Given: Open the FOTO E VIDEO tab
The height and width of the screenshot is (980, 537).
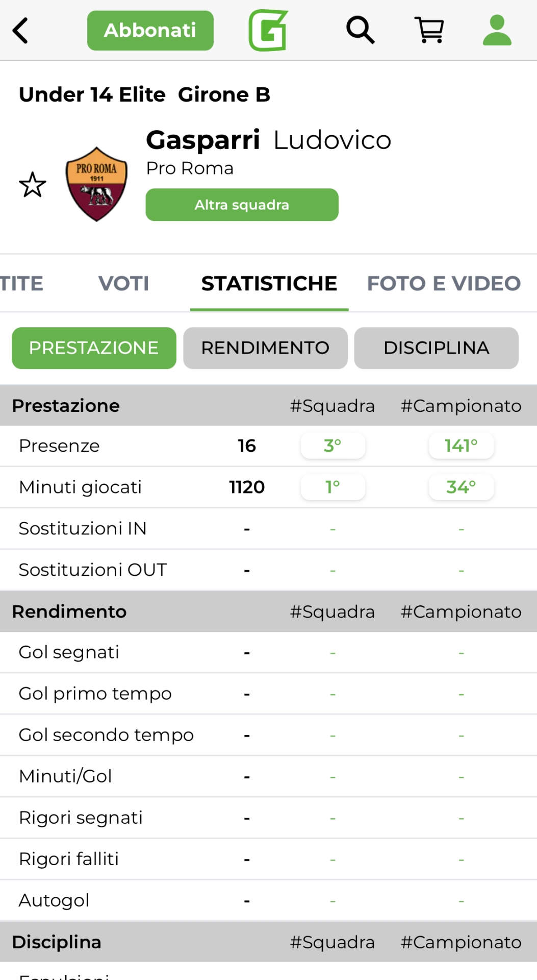Looking at the screenshot, I should (444, 283).
